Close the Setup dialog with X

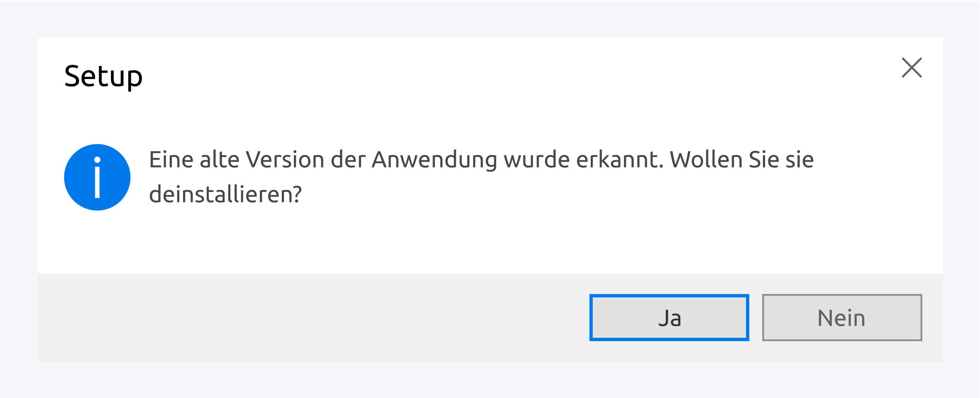pyautogui.click(x=912, y=68)
